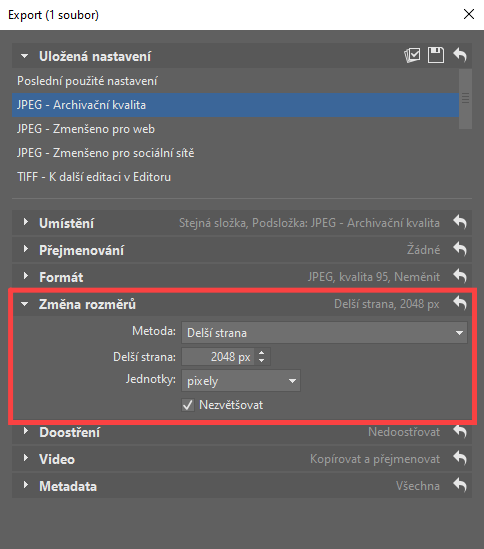Image resolution: width=484 pixels, height=549 pixels.
Task: Reset Metadata section with its undo arrow
Action: [460, 485]
